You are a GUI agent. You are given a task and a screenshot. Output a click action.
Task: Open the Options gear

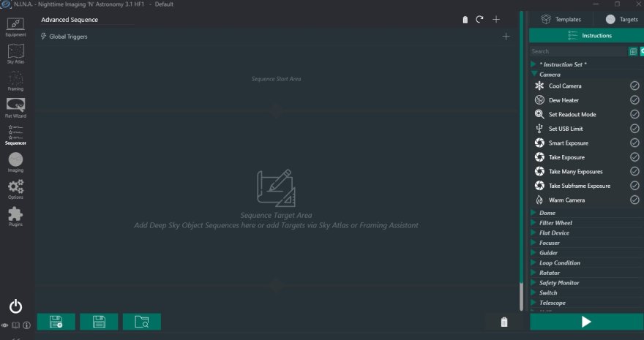[x=15, y=189]
